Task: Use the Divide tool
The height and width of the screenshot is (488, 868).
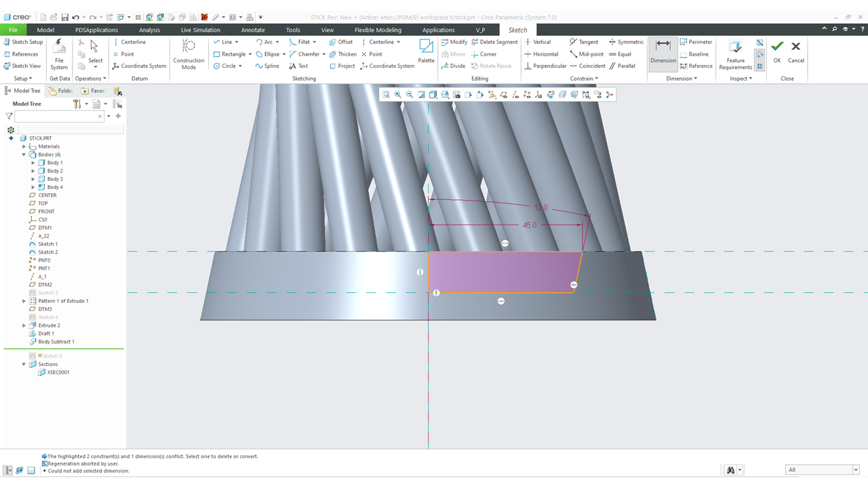Action: 453,66
